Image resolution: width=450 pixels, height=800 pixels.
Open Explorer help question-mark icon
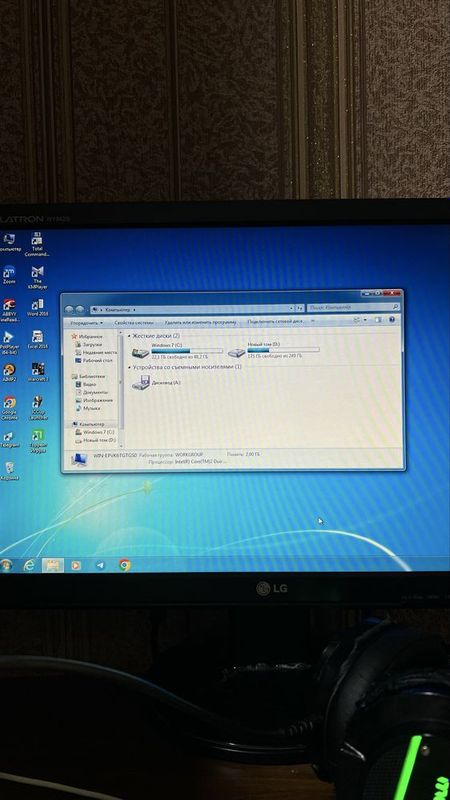pyautogui.click(x=392, y=320)
